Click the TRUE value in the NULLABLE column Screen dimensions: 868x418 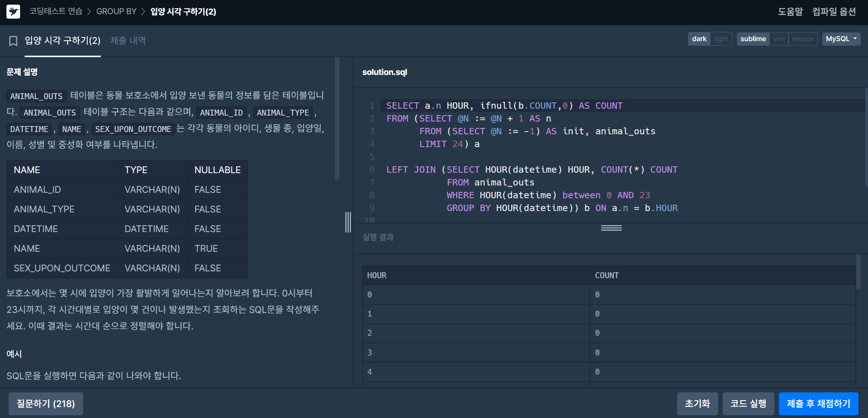point(217,249)
